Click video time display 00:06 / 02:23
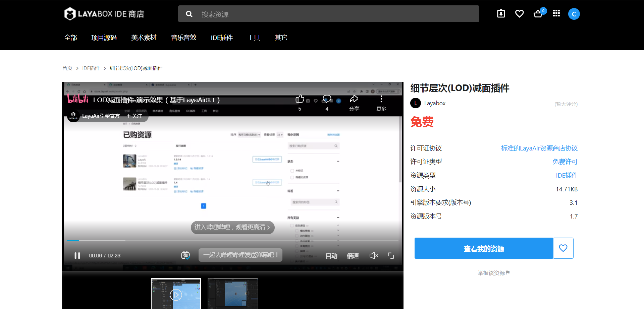The image size is (644, 309). tap(105, 256)
